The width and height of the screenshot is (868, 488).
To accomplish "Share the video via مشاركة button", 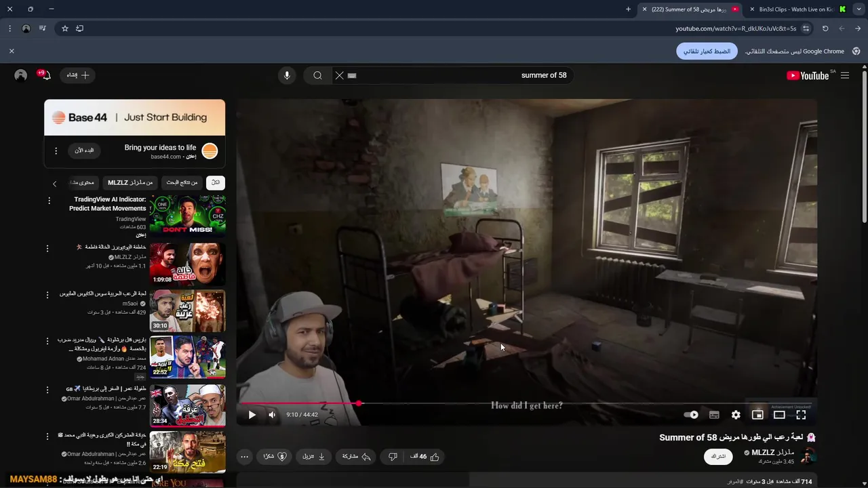I will pos(357,457).
